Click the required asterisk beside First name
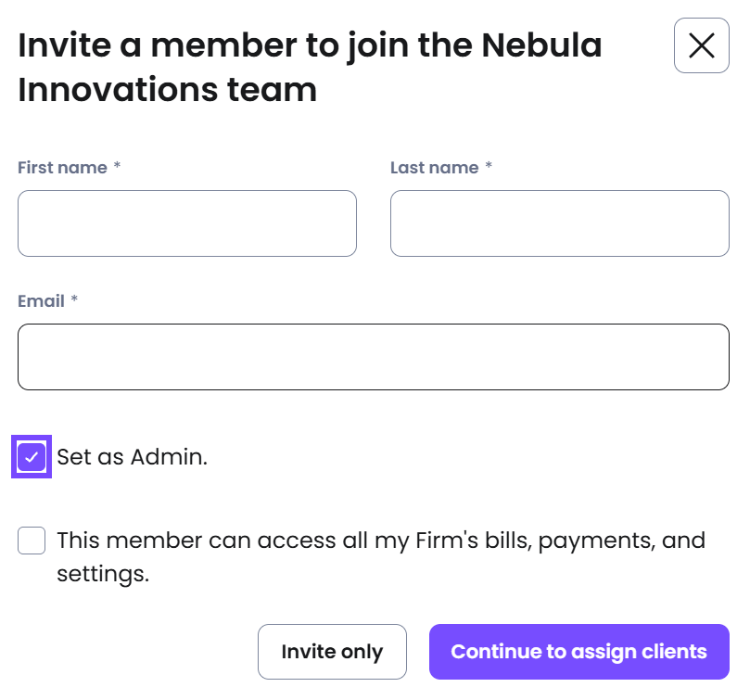 (x=117, y=166)
